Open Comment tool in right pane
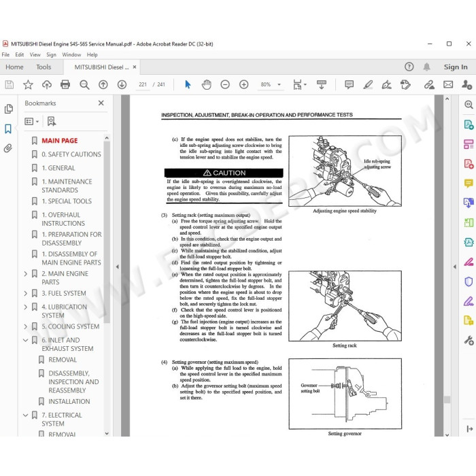This screenshot has width=476, height=476. (x=469, y=184)
